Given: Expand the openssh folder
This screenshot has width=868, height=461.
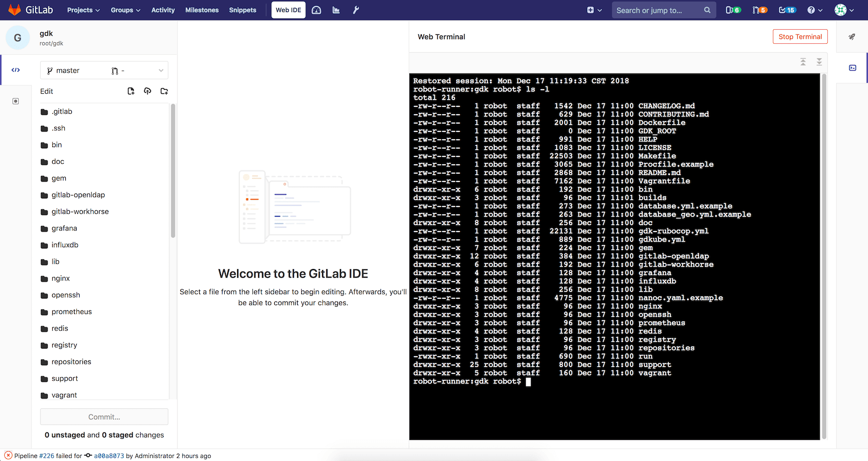Looking at the screenshot, I should [104, 295].
